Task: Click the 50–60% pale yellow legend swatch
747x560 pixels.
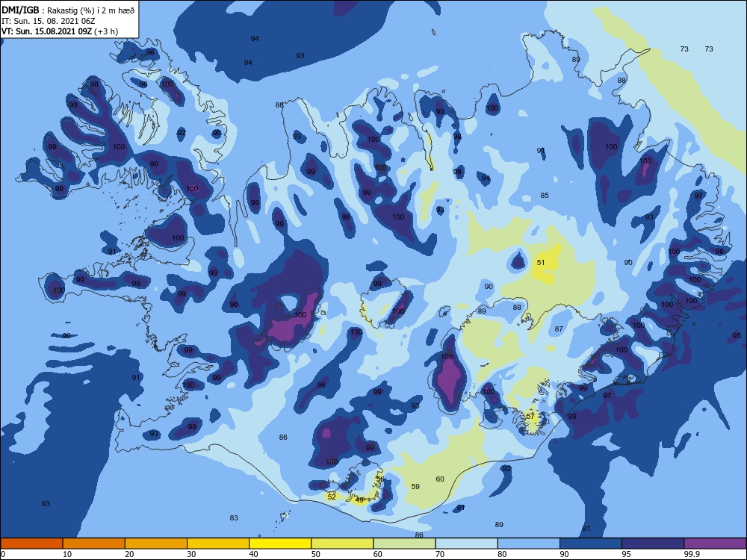Action: click(342, 544)
